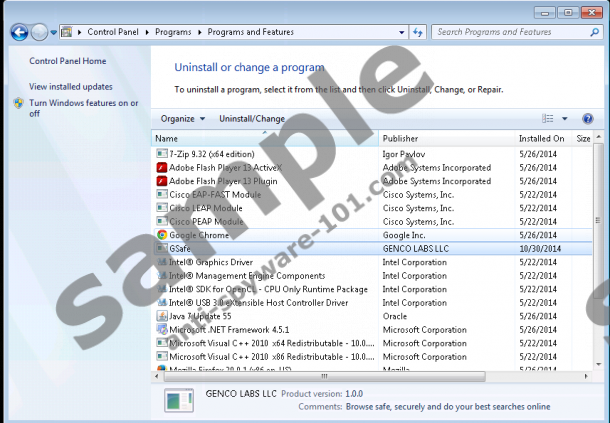This screenshot has height=423, width=610.
Task: Open Control Panel Home link
Action: coord(67,61)
